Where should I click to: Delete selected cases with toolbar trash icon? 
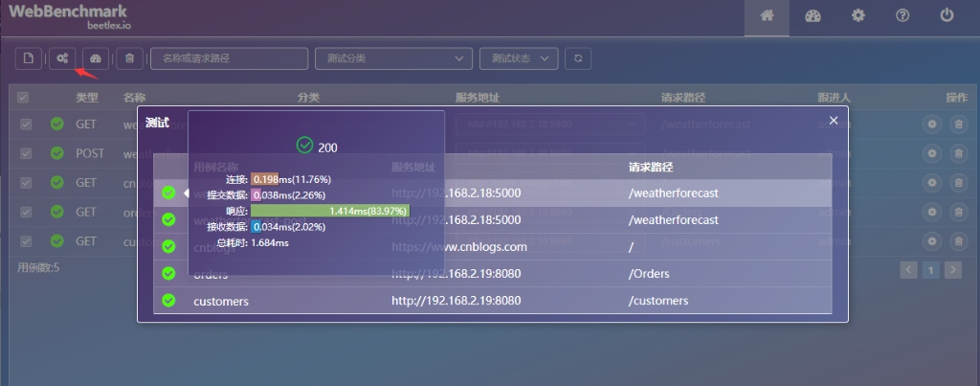click(129, 58)
